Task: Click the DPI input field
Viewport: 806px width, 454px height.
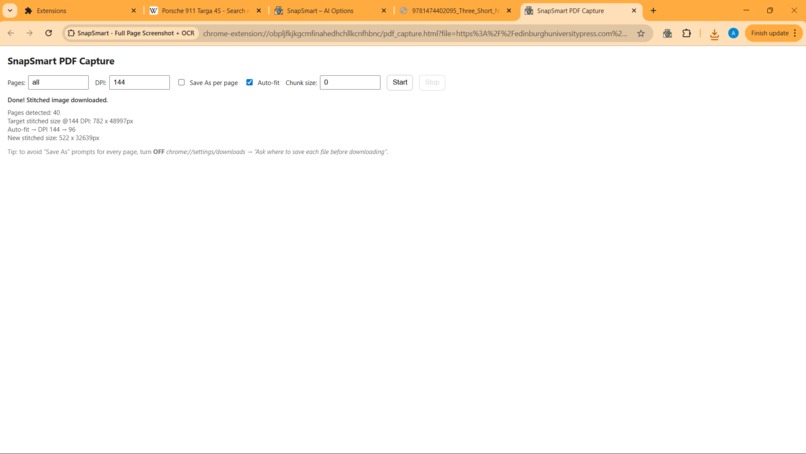Action: 139,82
